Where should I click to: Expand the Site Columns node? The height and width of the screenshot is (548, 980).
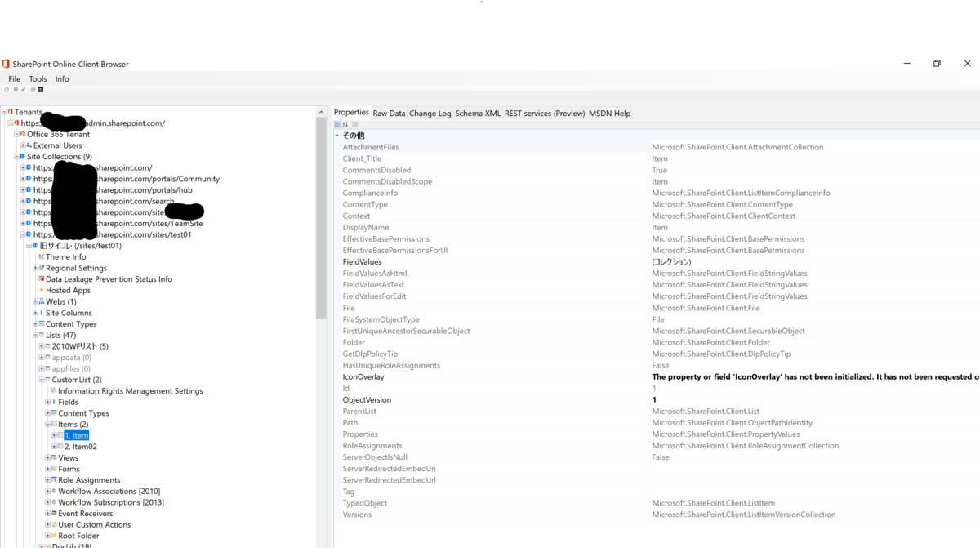click(x=35, y=313)
